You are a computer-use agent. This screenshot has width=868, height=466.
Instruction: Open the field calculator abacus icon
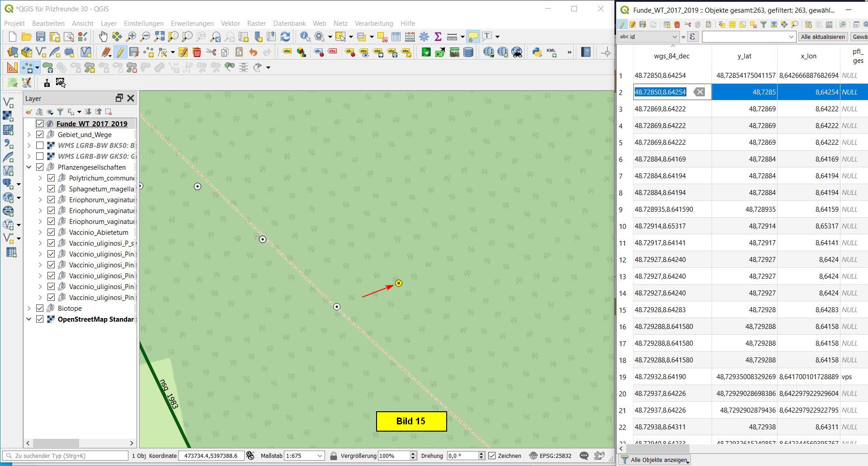[410, 37]
